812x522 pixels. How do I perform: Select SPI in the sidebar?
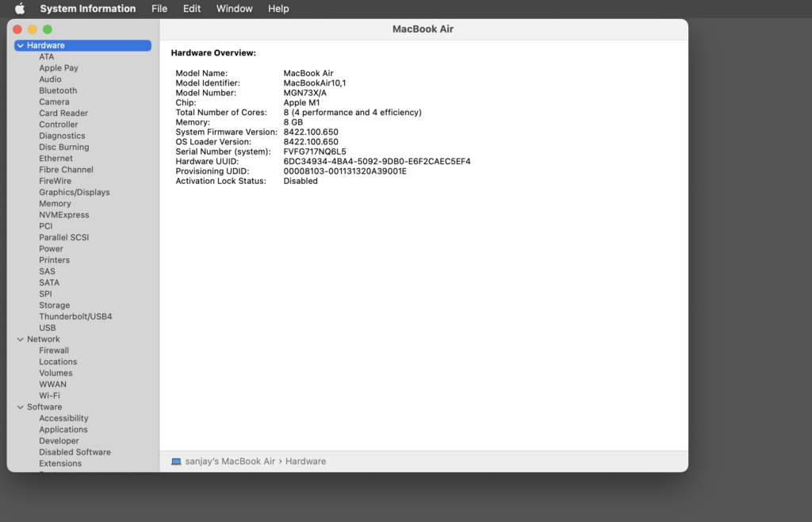45,294
